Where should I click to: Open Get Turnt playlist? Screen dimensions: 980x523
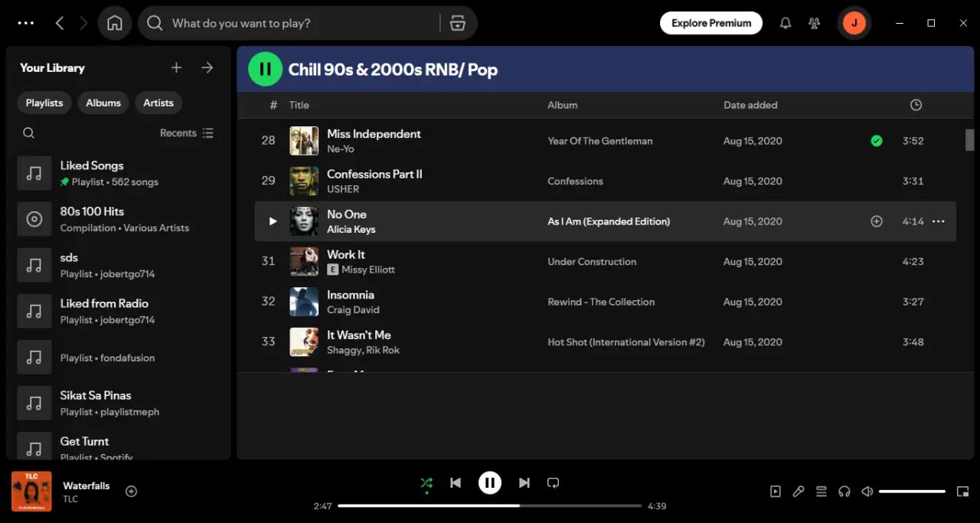pos(119,446)
